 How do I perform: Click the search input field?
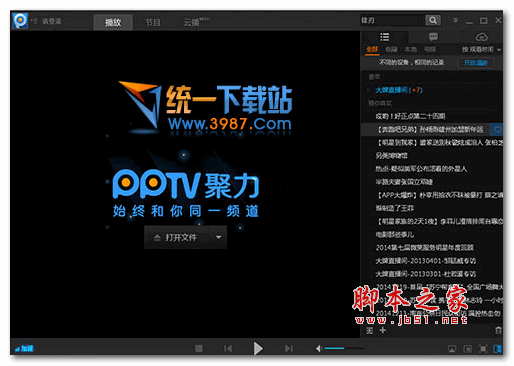coord(392,21)
